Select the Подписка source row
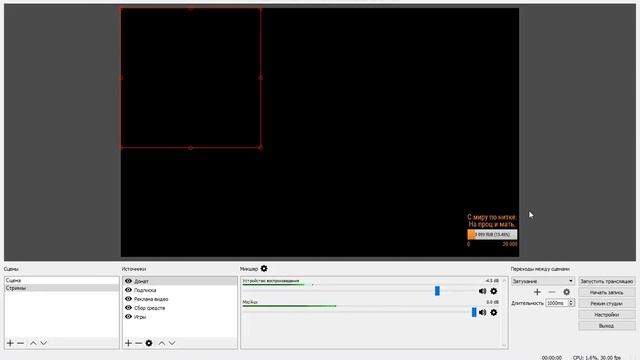The image size is (640, 360). (180, 290)
